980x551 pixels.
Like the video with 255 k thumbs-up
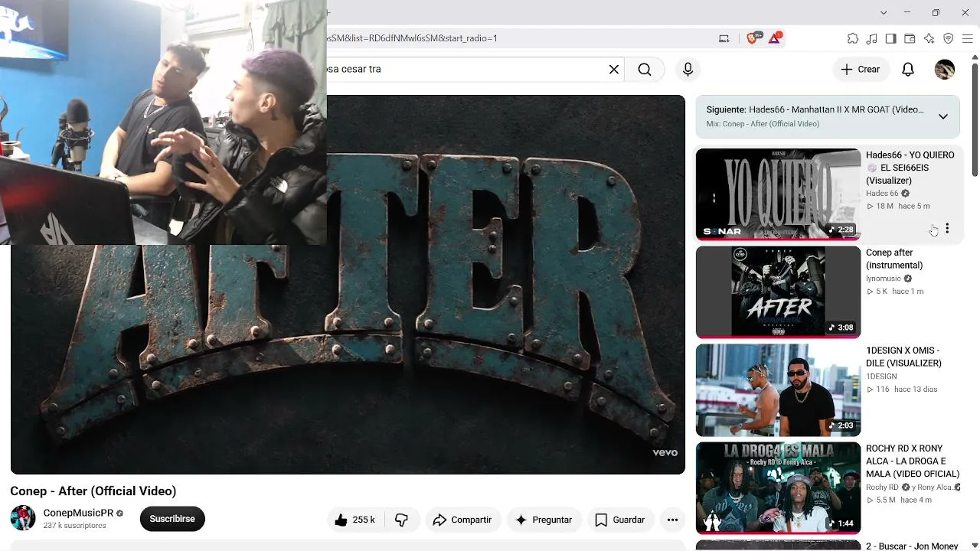pyautogui.click(x=354, y=520)
